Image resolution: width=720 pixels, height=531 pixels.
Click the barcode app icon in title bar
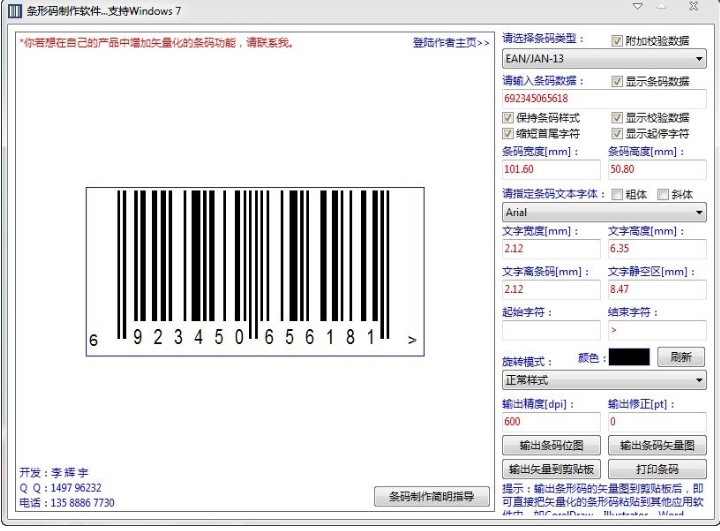click(x=15, y=11)
